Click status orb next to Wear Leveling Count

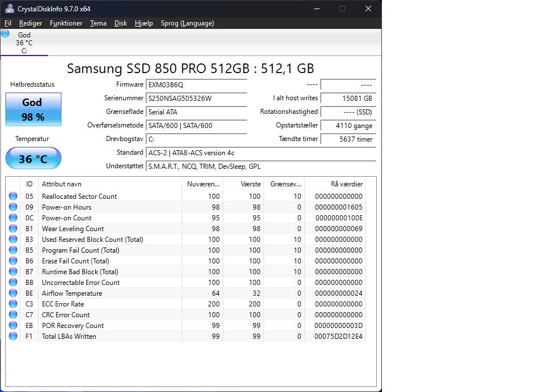click(x=13, y=229)
